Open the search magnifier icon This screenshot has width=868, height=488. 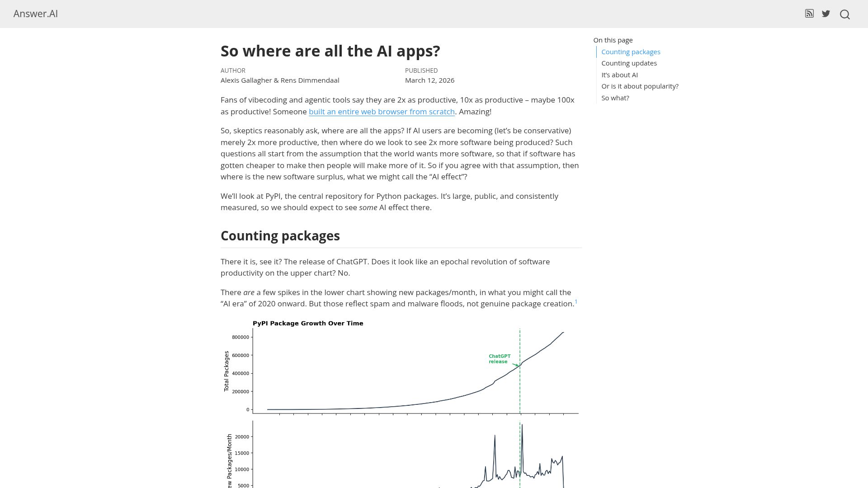point(844,14)
